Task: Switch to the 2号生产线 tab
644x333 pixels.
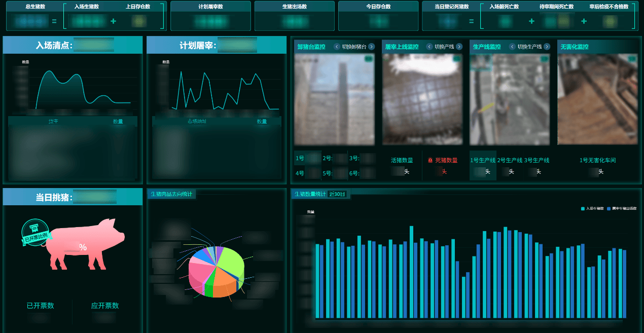Action: (x=510, y=160)
